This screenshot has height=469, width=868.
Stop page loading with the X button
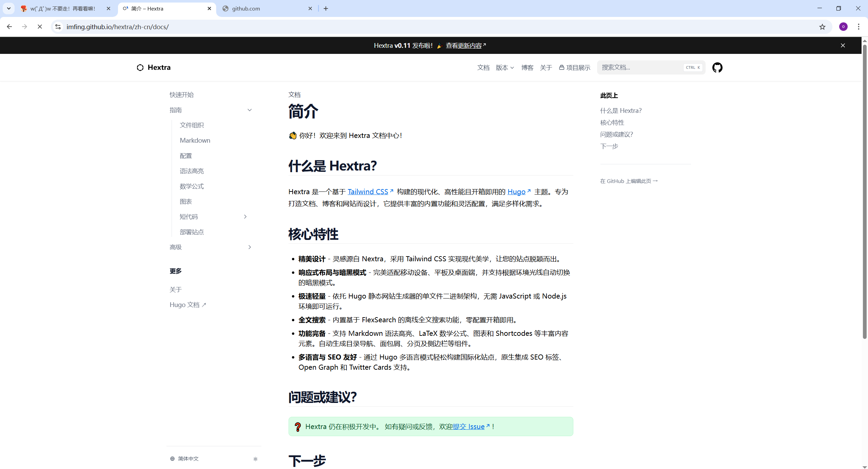[x=40, y=27]
